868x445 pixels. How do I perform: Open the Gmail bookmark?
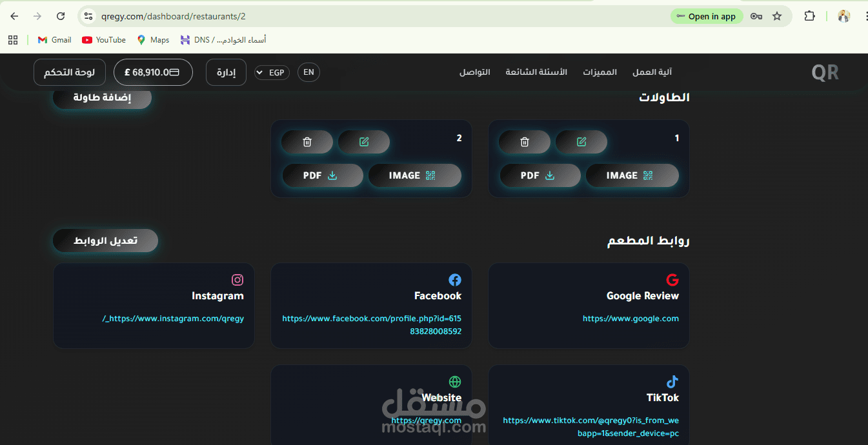pos(54,40)
